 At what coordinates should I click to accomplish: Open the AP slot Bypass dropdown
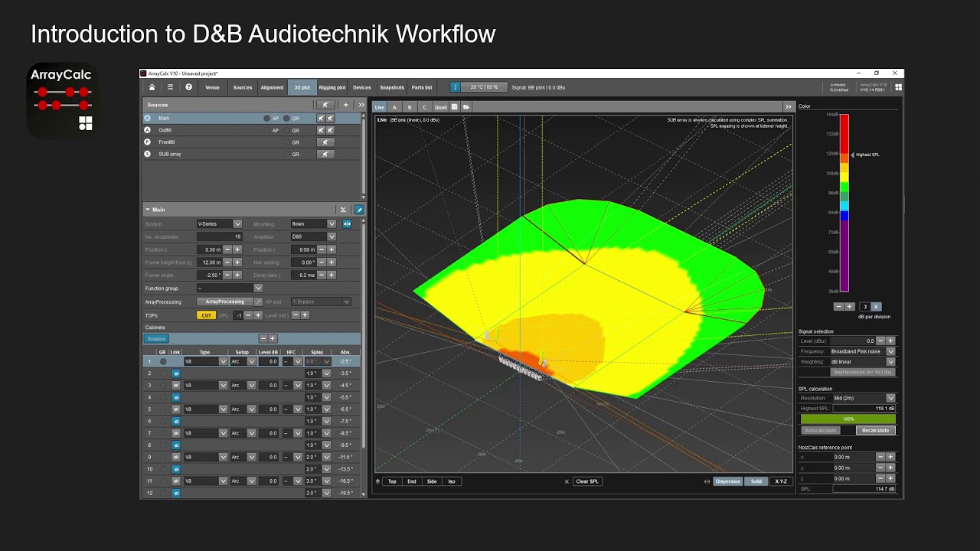point(320,302)
